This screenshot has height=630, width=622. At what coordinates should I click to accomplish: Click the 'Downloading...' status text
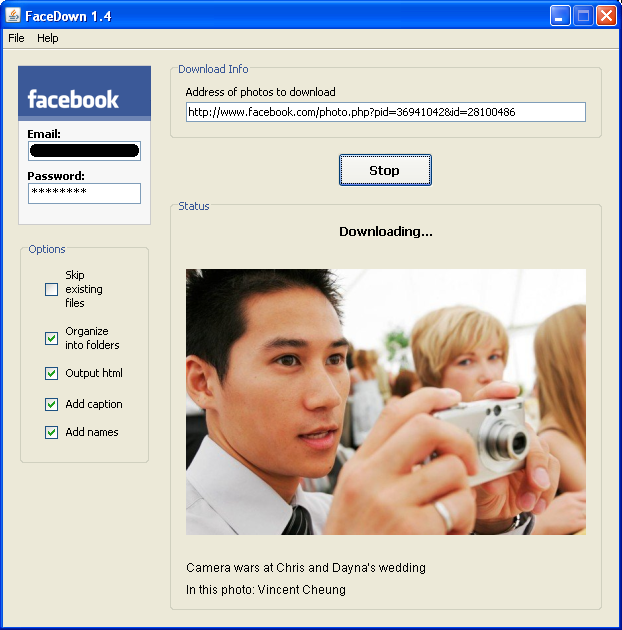386,231
